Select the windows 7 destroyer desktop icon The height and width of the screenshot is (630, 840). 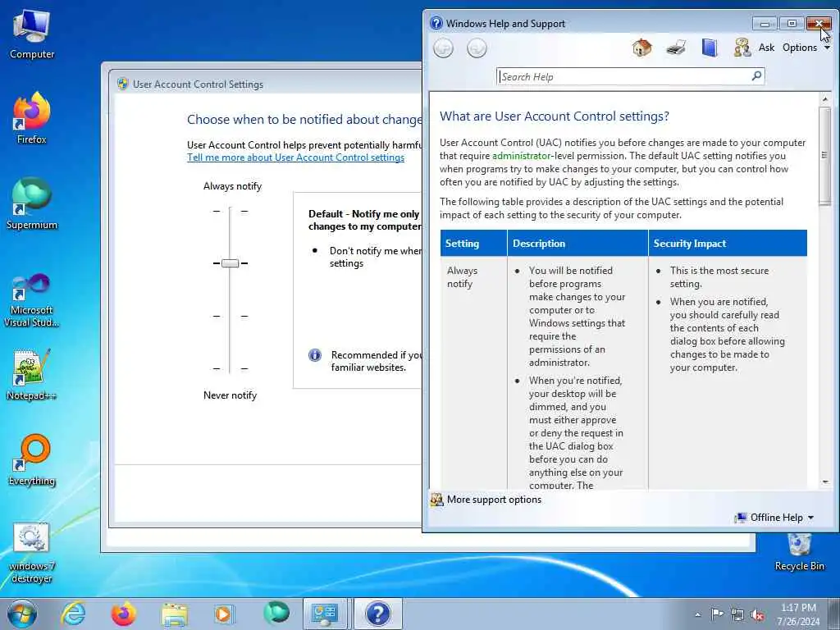(32, 553)
